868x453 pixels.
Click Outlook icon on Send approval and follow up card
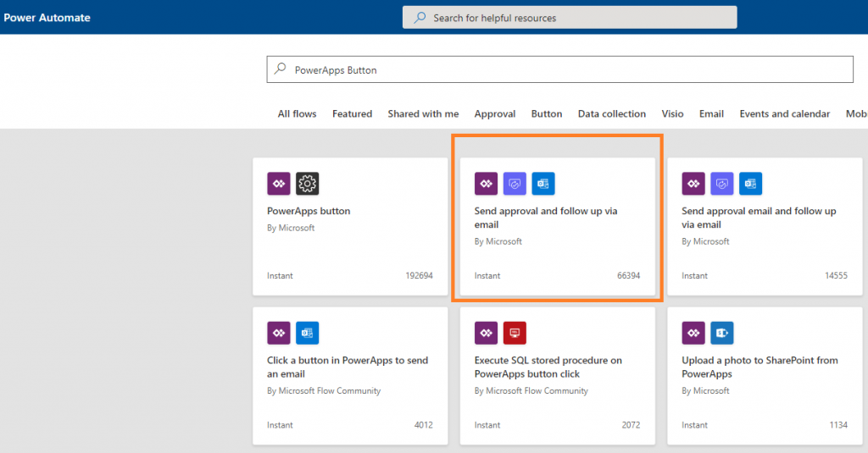[x=543, y=184]
